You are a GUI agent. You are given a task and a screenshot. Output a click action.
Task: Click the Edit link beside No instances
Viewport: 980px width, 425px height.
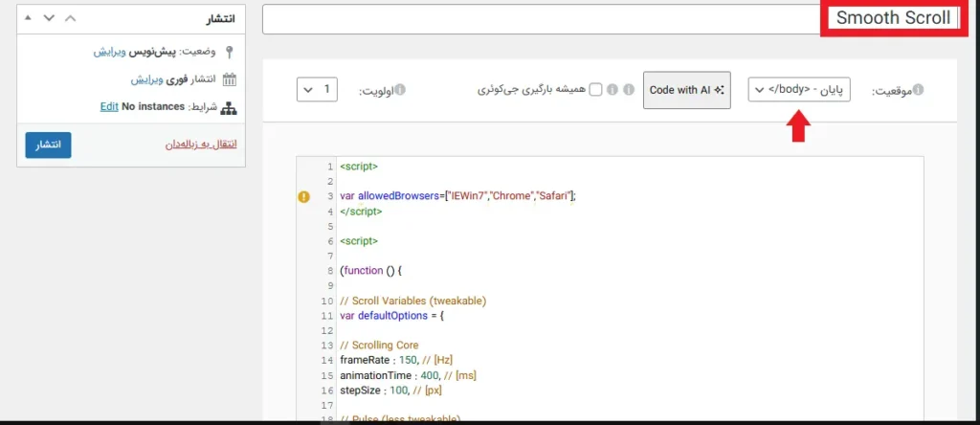pyautogui.click(x=109, y=107)
